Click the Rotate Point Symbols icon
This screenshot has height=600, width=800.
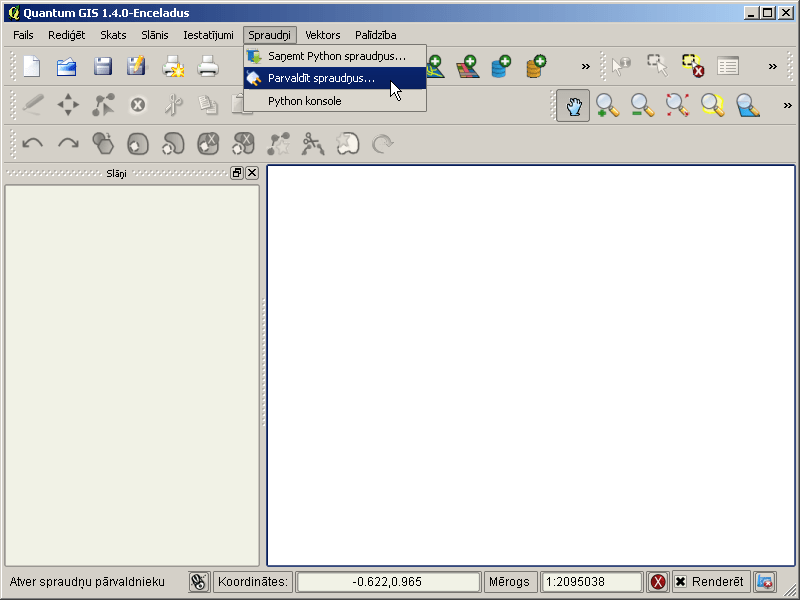(x=382, y=144)
